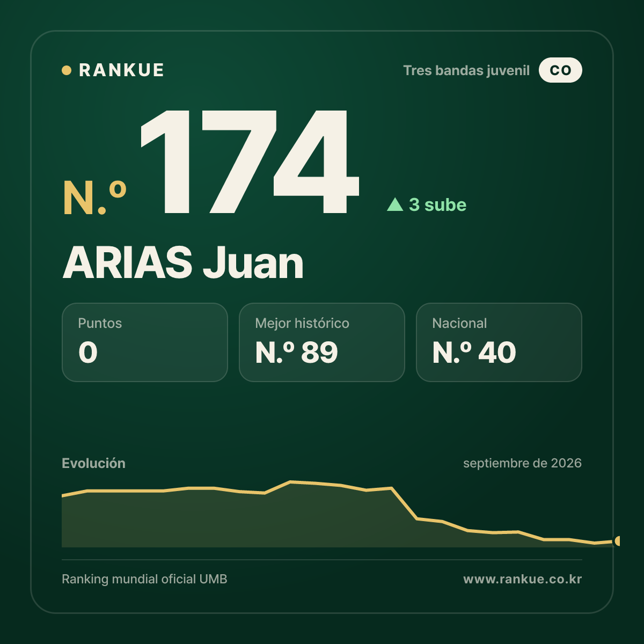Click the 'Tres bandas juvenil' category label

[466, 70]
